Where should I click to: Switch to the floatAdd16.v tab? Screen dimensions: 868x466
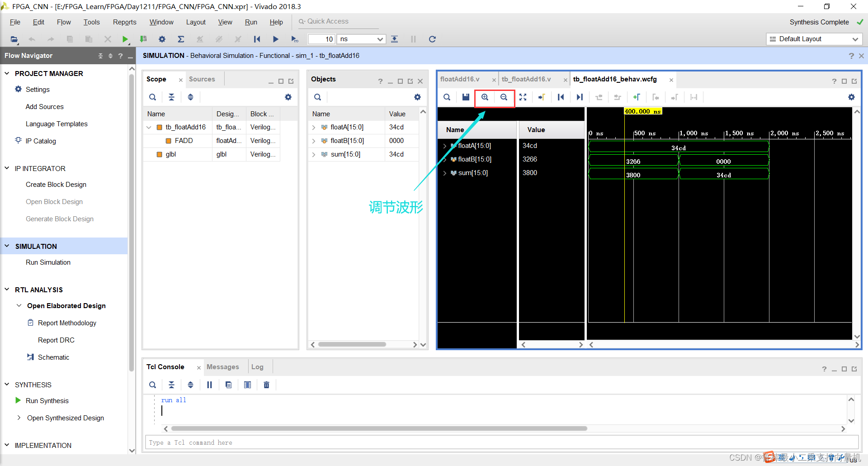460,79
